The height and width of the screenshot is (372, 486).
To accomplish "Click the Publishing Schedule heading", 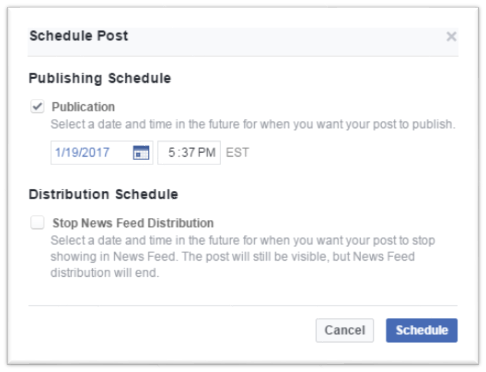I will 100,78.
